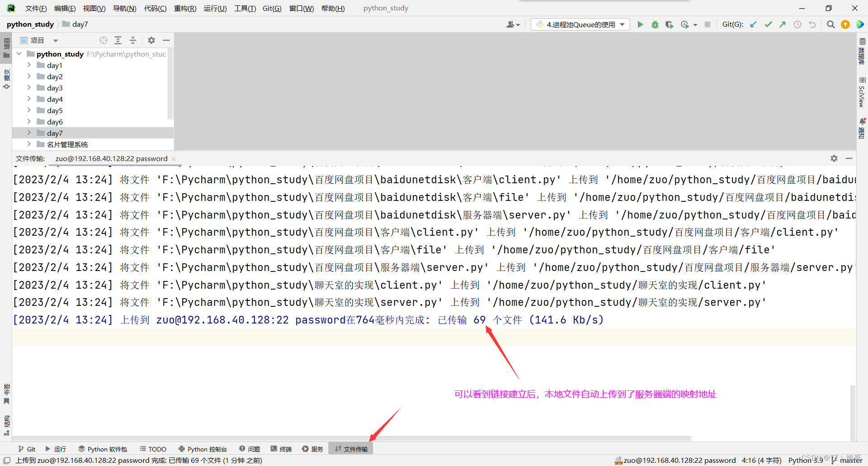Minimize the file transfer panel
The image size is (868, 466).
849,158
